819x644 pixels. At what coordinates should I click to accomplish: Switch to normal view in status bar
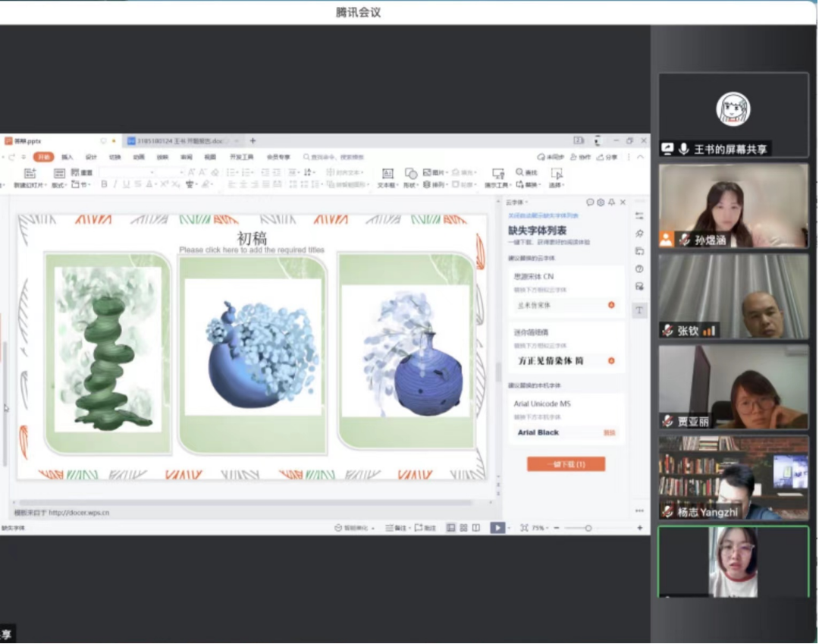coord(450,528)
